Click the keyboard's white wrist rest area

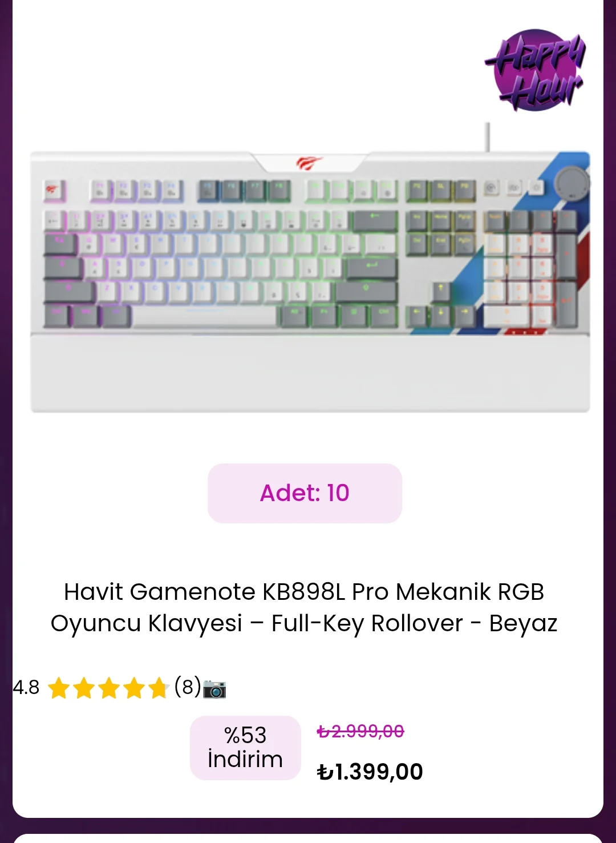310,373
